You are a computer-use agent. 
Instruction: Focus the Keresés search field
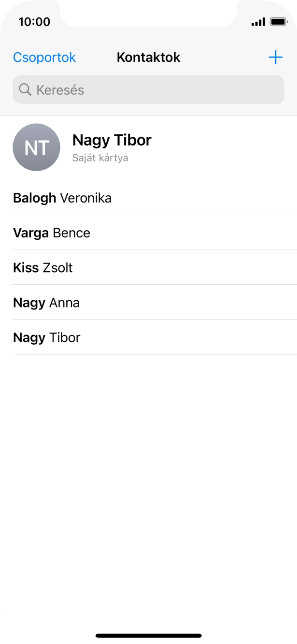155,89
